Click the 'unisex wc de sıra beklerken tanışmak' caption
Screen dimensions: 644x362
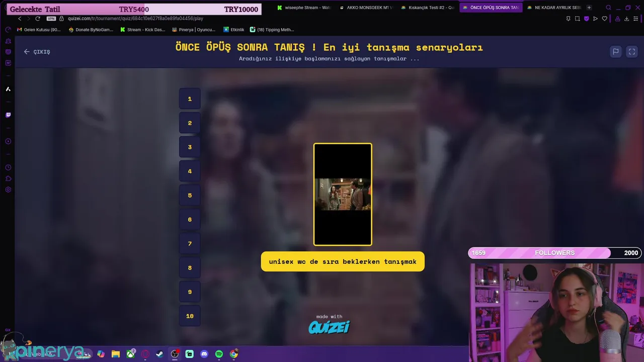click(343, 261)
